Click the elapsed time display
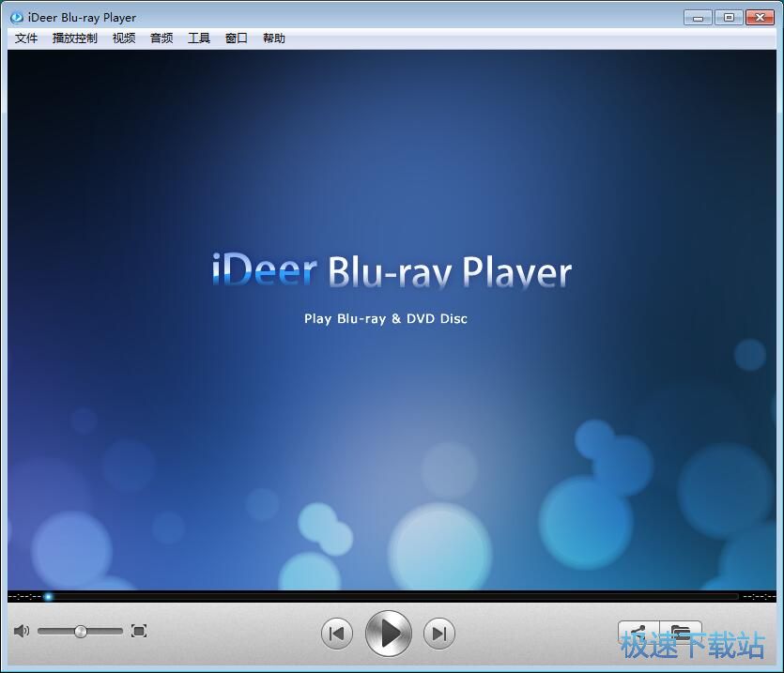This screenshot has height=673, width=784. coord(24,596)
